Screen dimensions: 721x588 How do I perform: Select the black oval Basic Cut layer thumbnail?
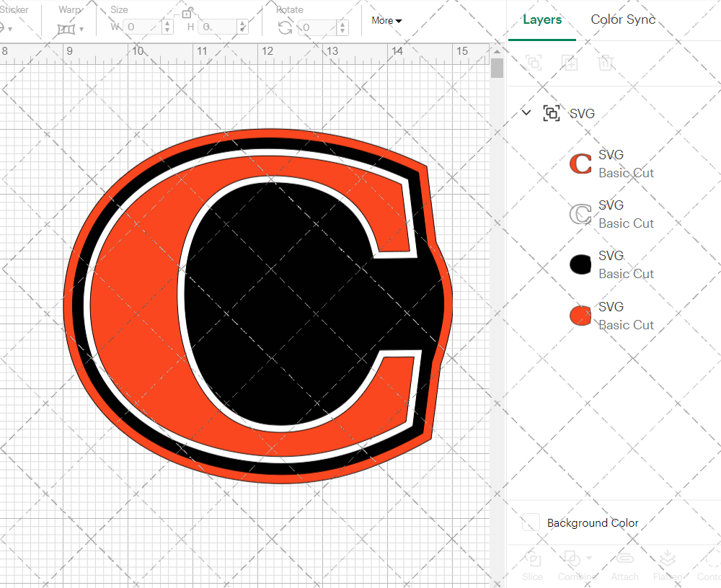click(580, 264)
